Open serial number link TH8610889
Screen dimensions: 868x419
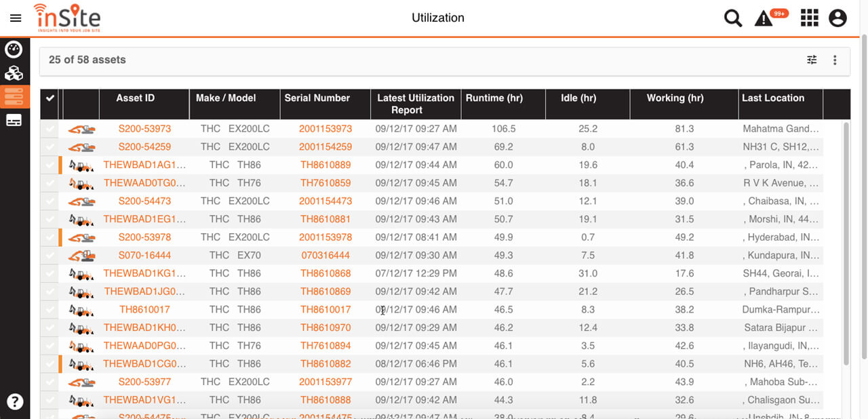click(x=325, y=165)
